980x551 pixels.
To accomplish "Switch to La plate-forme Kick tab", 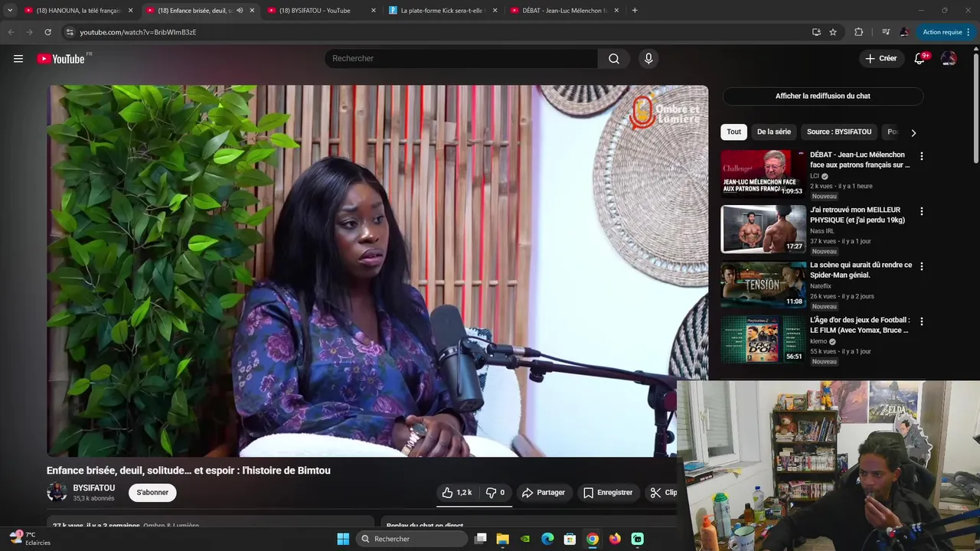I will tap(442, 11).
